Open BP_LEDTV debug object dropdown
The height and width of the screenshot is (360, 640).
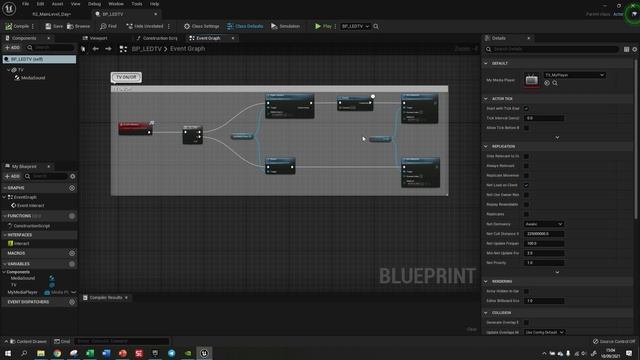(355, 26)
